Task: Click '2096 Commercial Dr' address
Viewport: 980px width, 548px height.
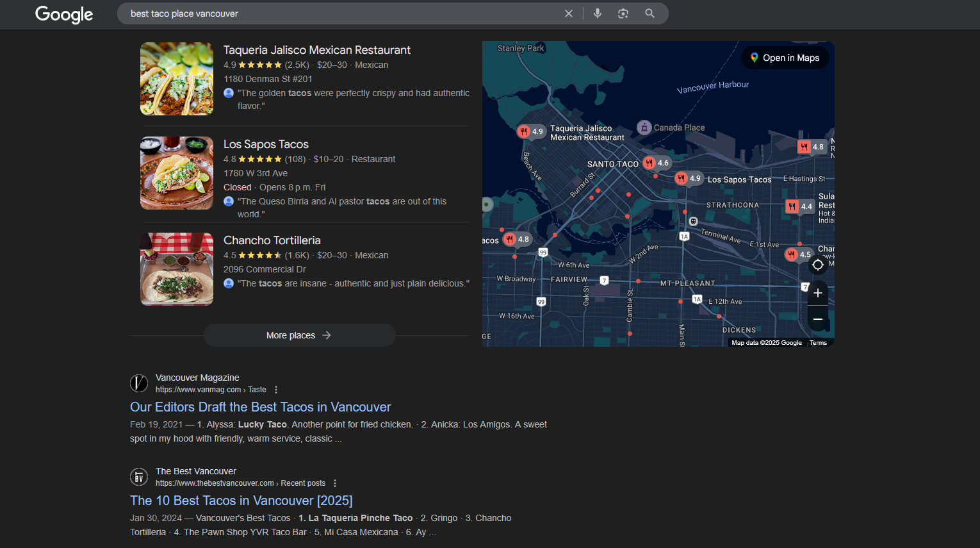Action: coord(265,269)
